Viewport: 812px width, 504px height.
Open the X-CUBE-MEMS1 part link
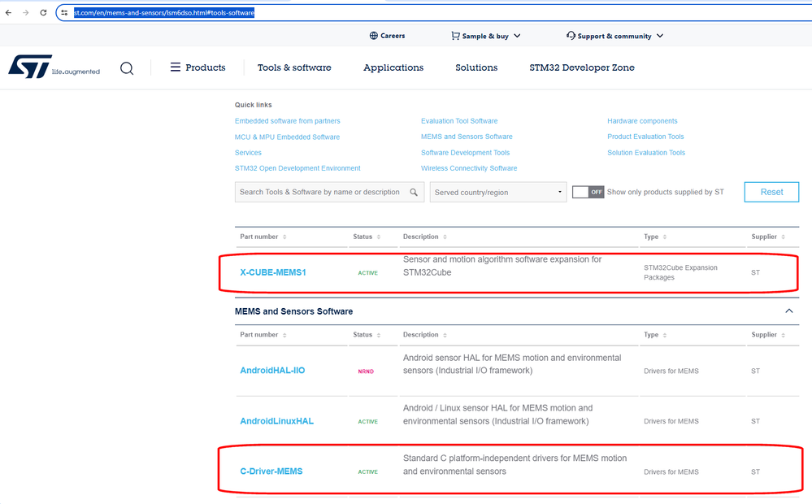click(273, 272)
